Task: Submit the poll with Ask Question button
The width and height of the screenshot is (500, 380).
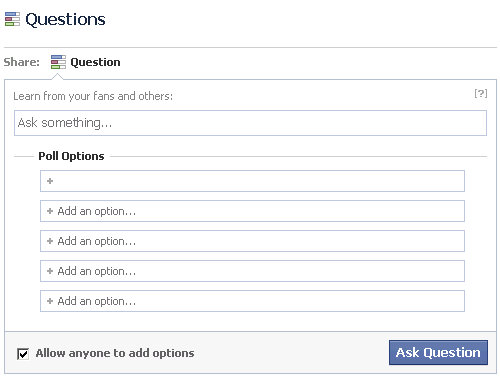Action: coord(438,352)
